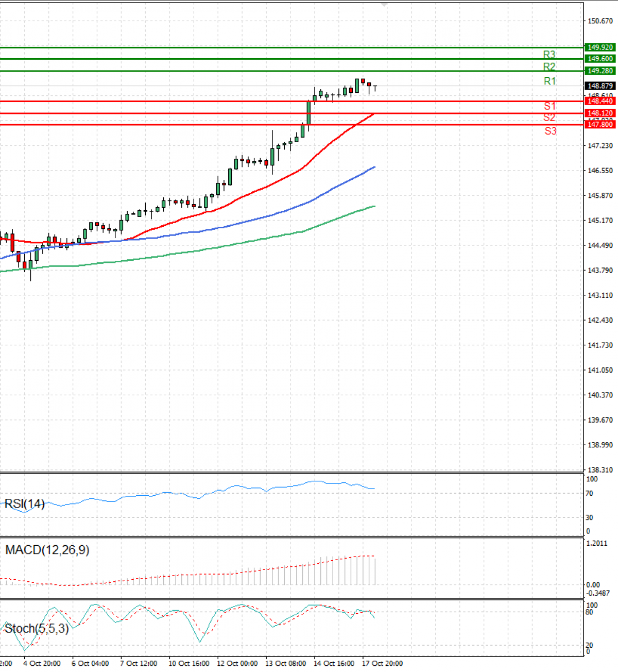Click the chart shift triangle marker at top
Image resolution: width=618 pixels, height=672 pixels.
click(x=384, y=5)
